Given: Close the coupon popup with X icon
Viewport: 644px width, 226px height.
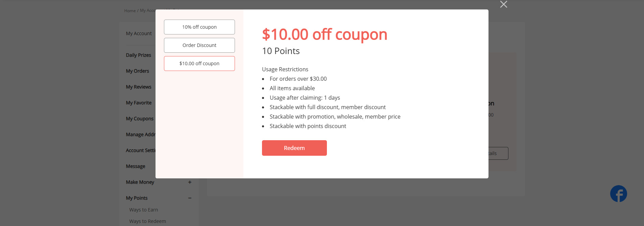Looking at the screenshot, I should click(x=503, y=4).
